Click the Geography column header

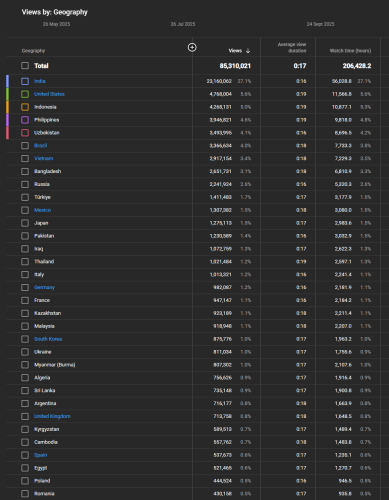tap(33, 51)
